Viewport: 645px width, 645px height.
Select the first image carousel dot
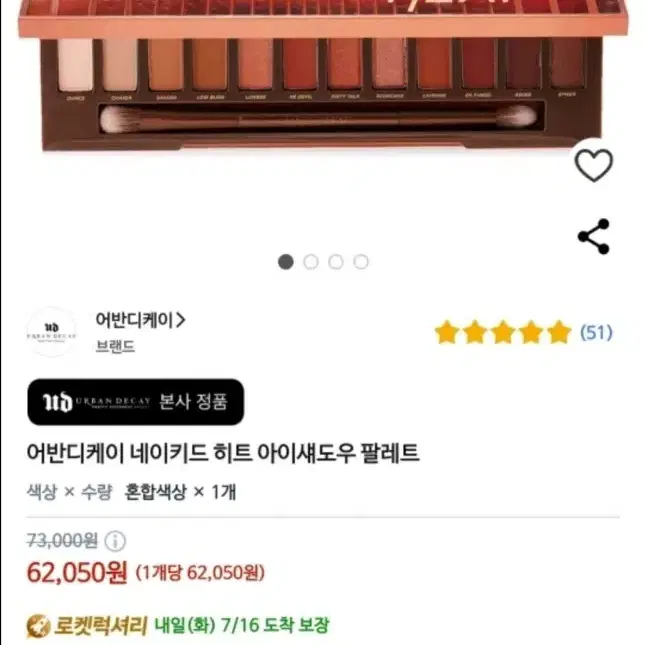[x=286, y=262]
